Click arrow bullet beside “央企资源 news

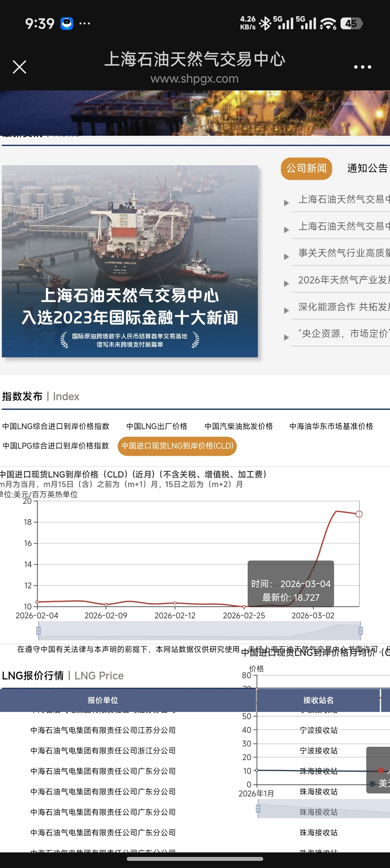click(x=286, y=338)
